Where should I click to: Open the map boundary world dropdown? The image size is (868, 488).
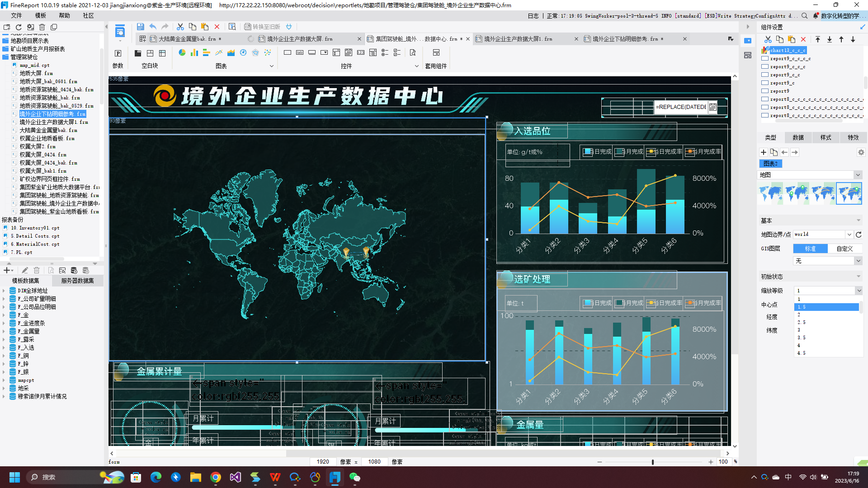coord(849,234)
